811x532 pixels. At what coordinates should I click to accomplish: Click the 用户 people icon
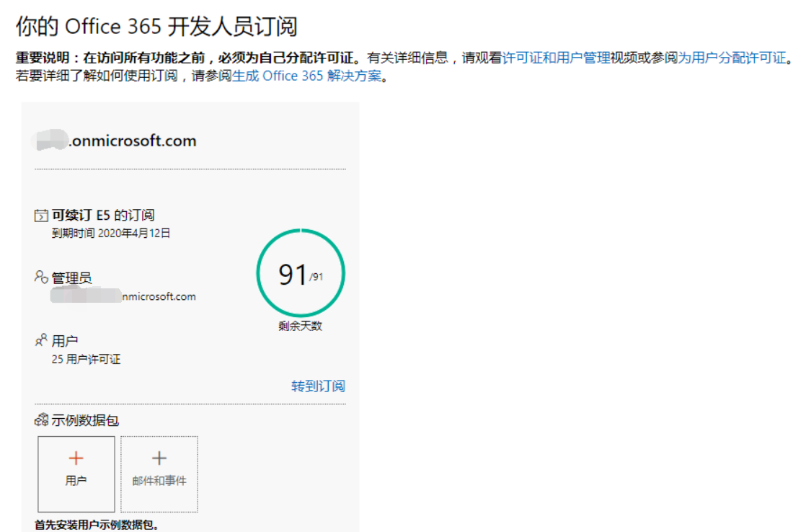[41, 340]
